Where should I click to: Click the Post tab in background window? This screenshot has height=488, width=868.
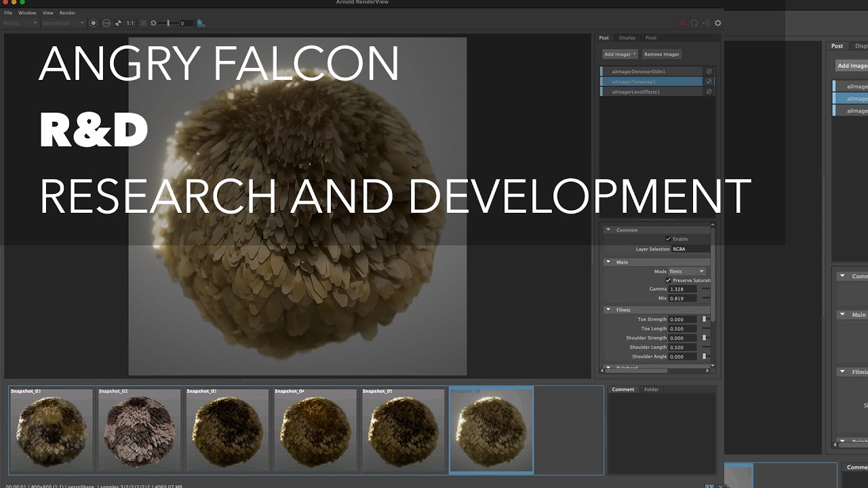click(x=837, y=46)
